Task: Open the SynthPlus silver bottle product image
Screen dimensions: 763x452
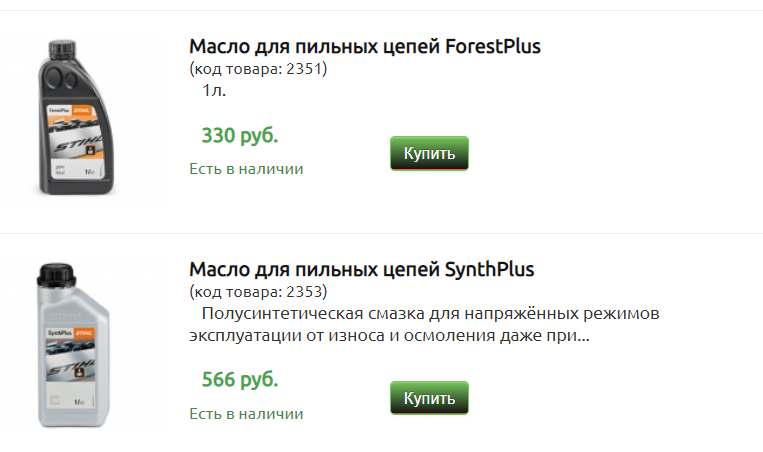Action: pos(74,345)
